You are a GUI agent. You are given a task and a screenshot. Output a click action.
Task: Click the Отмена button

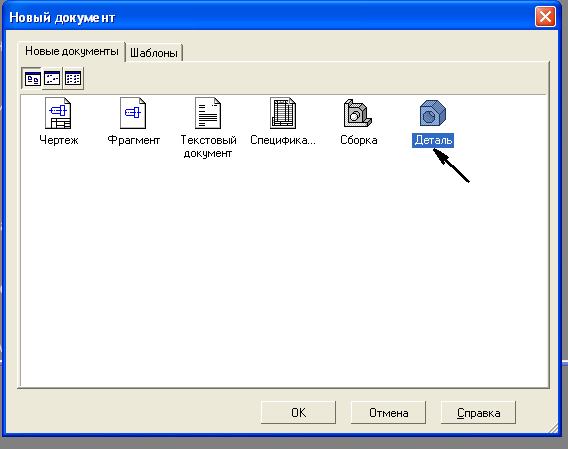(388, 412)
